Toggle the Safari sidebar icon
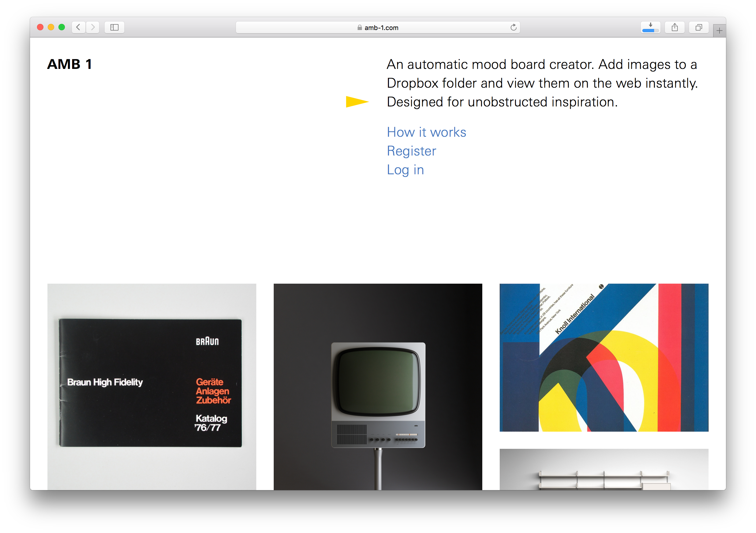 (114, 27)
